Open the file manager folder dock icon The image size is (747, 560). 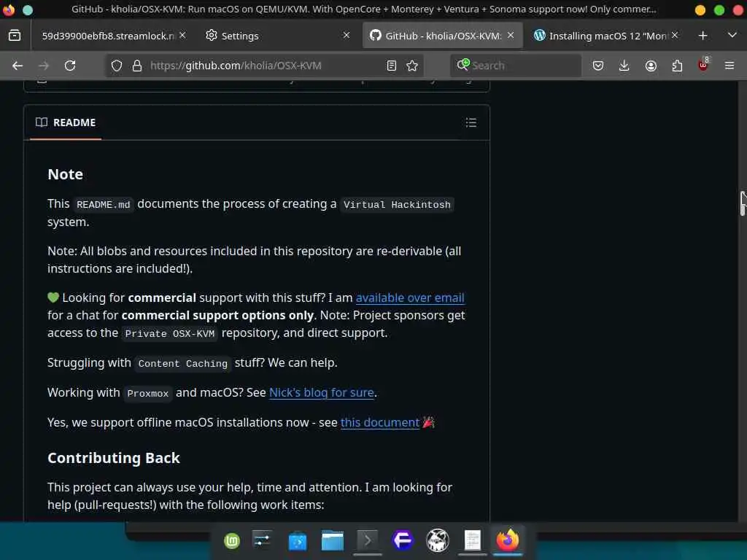coord(333,540)
